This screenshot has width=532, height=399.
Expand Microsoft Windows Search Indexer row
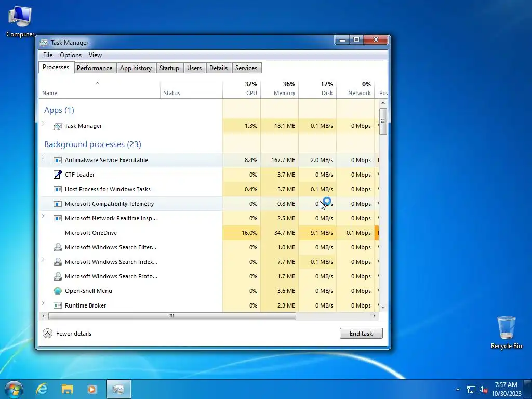43,260
